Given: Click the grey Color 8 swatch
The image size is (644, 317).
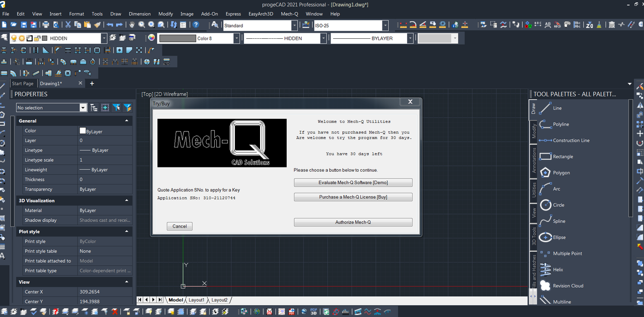Looking at the screenshot, I should click(x=177, y=38).
